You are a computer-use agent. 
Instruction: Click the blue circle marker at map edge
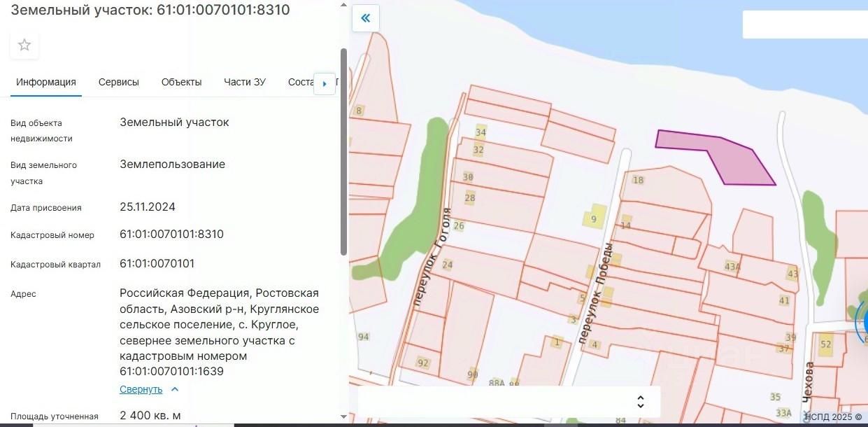tap(862, 323)
